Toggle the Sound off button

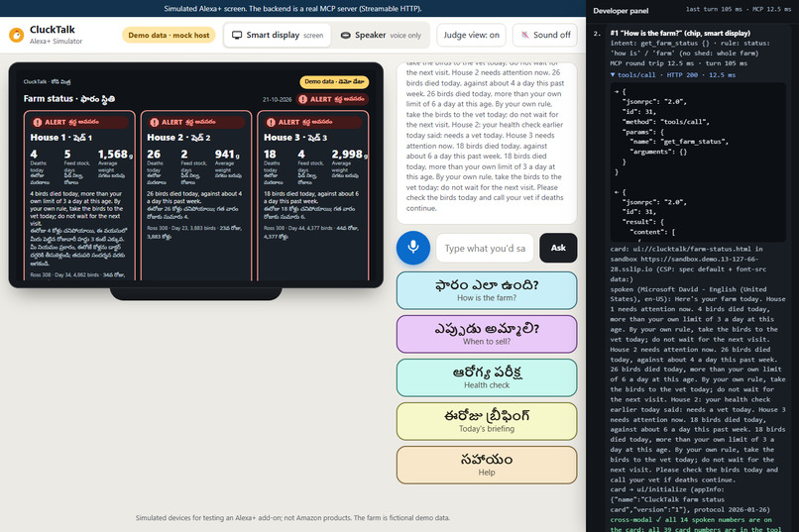click(544, 35)
